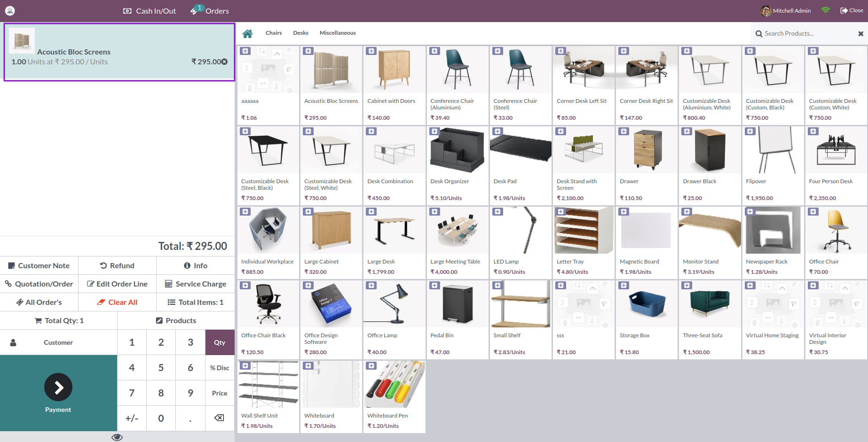Toggle the eye icon below the numpad
The width and height of the screenshot is (868, 442).
(117, 437)
